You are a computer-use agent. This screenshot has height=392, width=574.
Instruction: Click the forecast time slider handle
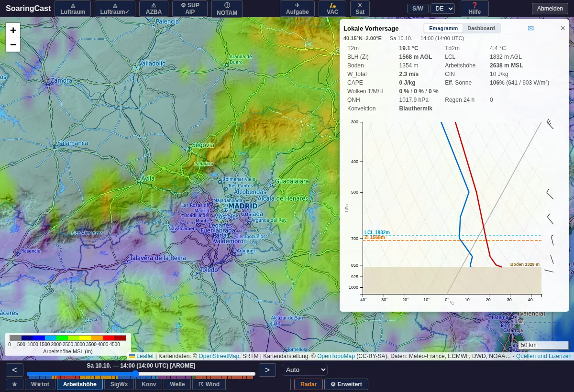(135, 373)
